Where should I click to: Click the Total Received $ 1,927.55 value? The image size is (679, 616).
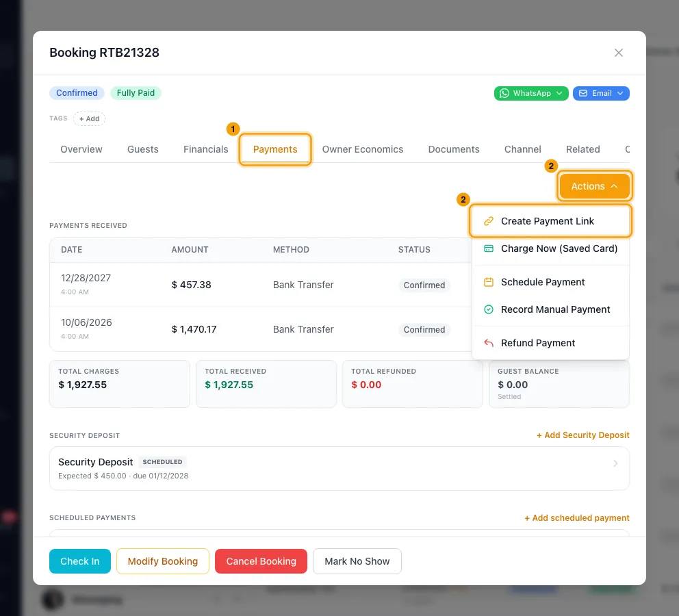[229, 385]
